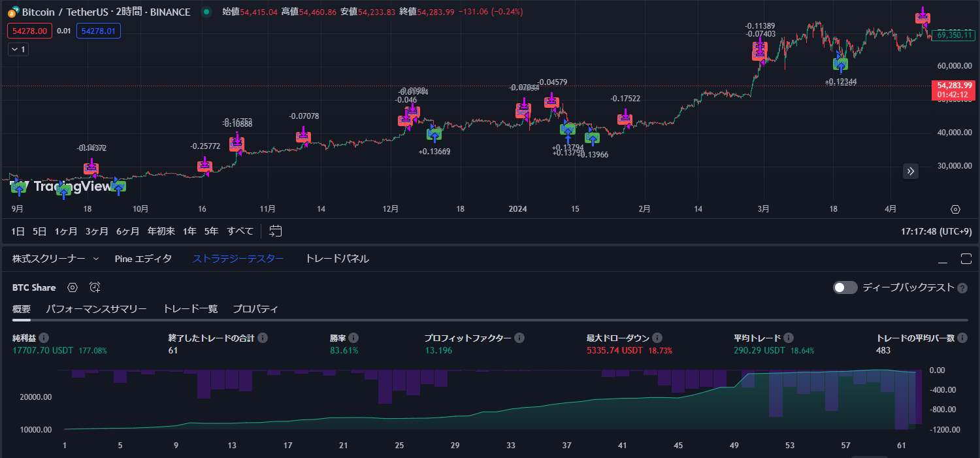This screenshot has width=980, height=458.
Task: Click the Bitcoin symbol icon in chart header
Action: coord(13,12)
